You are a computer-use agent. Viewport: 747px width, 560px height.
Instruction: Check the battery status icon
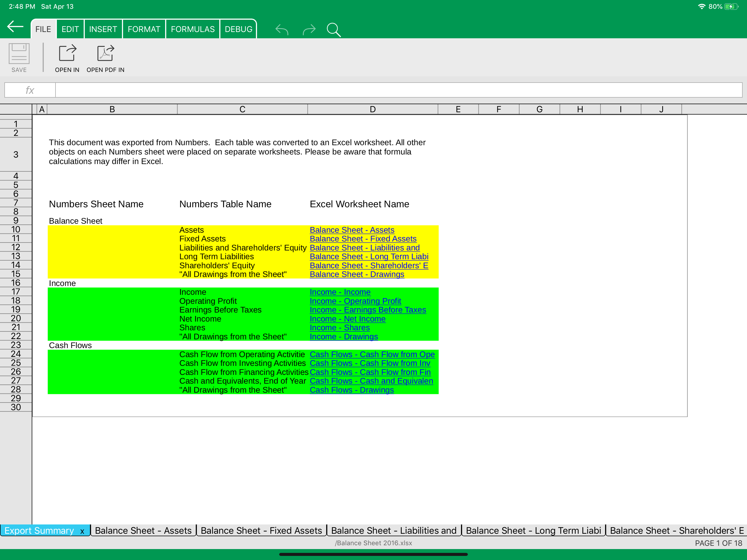tap(731, 6)
